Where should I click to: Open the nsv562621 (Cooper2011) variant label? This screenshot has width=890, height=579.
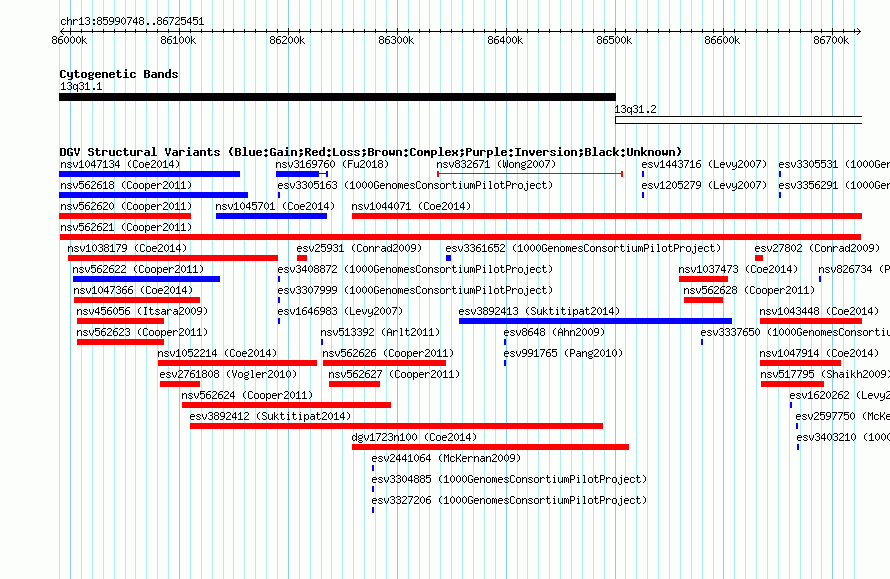pyautogui.click(x=126, y=227)
